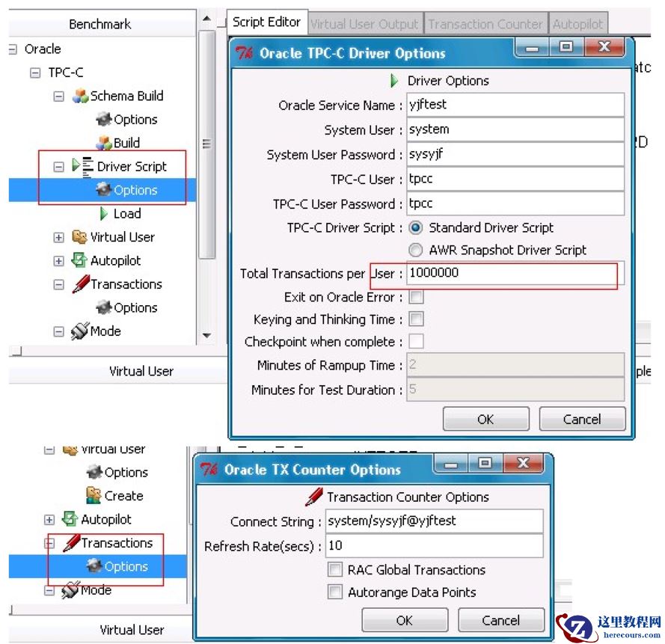Select AWR Snapshot Driver Script radio button

pos(416,250)
